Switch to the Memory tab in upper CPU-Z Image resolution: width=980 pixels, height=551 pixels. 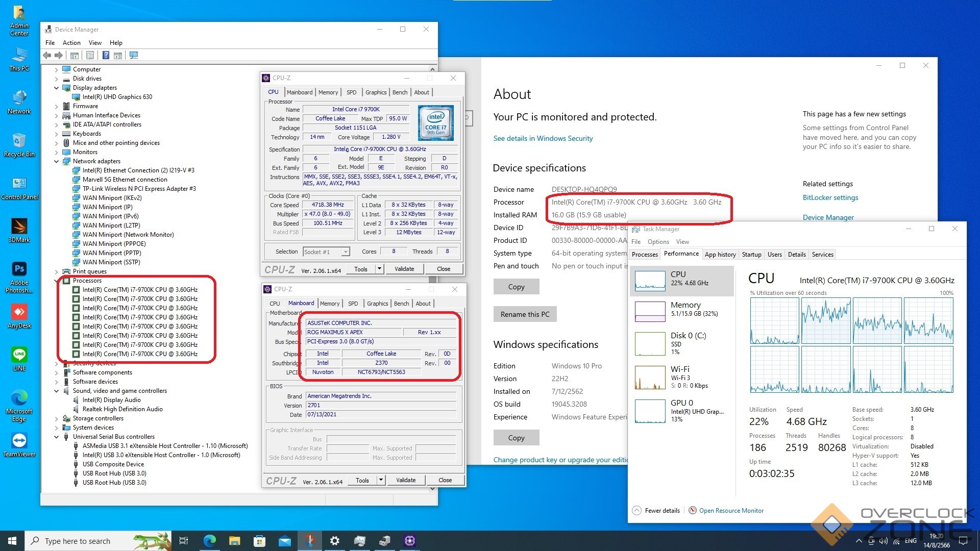click(x=328, y=92)
